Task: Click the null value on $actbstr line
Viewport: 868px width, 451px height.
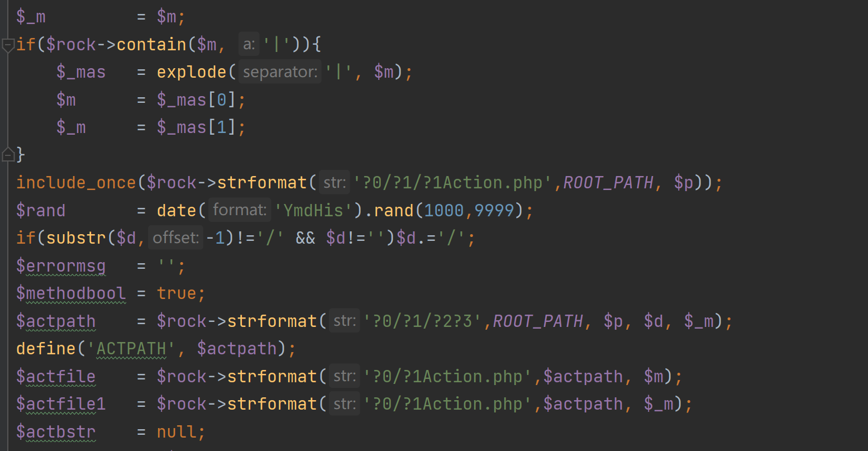Action: click(x=177, y=432)
